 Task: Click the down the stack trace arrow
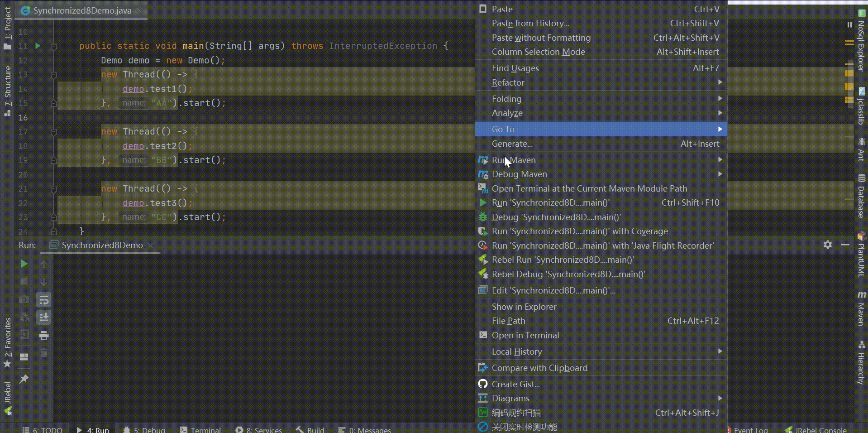[44, 281]
